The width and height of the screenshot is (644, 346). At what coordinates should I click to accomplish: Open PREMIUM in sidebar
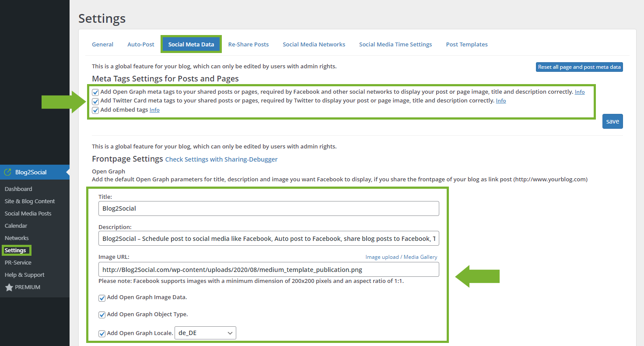click(x=27, y=287)
